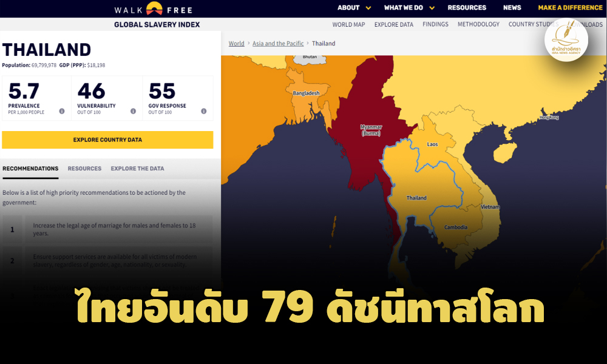The height and width of the screenshot is (364, 607).
Task: Click the Isra News Agency round logo
Action: [566, 39]
